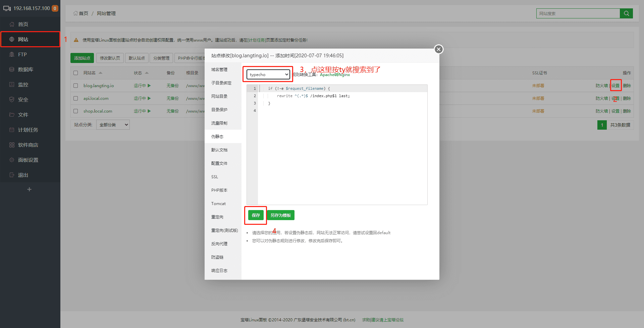Image resolution: width=644 pixels, height=328 pixels.
Task: Sort by the 状态 column arrow
Action: point(147,73)
